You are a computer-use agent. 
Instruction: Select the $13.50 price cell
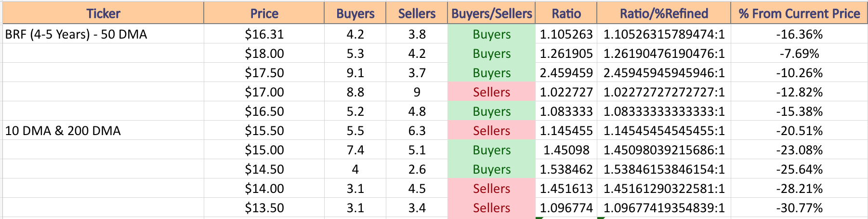[264, 208]
